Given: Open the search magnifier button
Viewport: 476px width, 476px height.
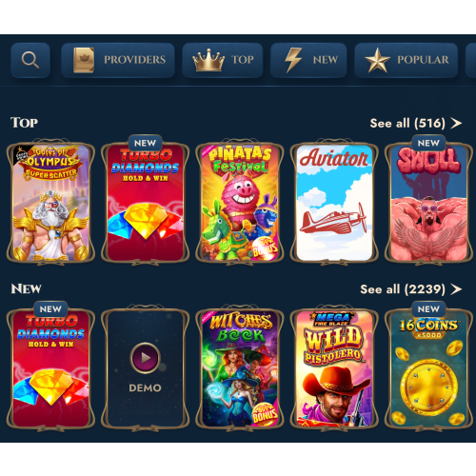Looking at the screenshot, I should 30,60.
